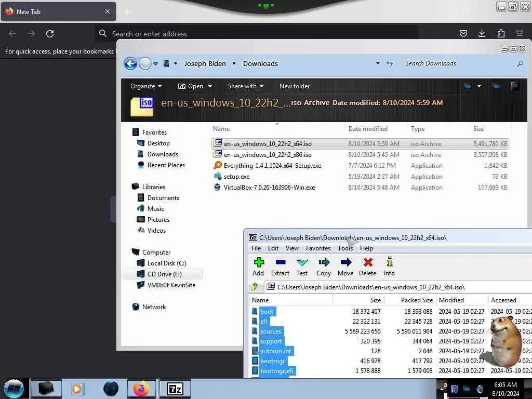Open the Tools menu in 7-Zip

tap(345, 248)
